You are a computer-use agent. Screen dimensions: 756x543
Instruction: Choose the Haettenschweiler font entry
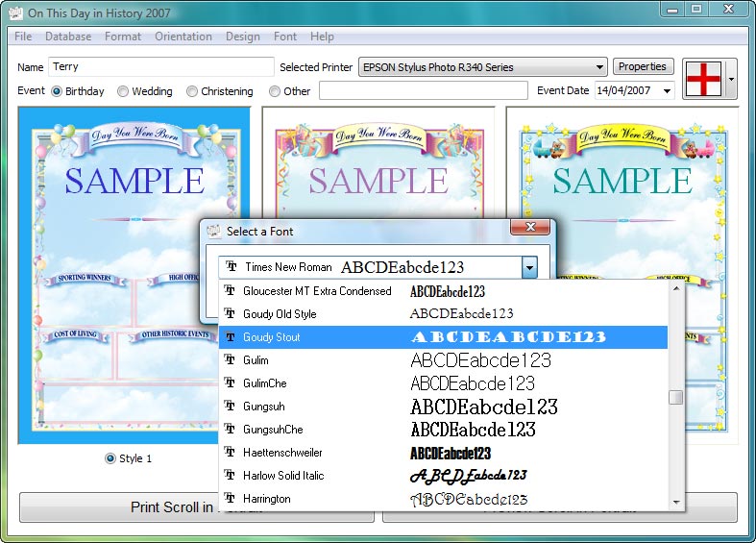tap(443, 453)
